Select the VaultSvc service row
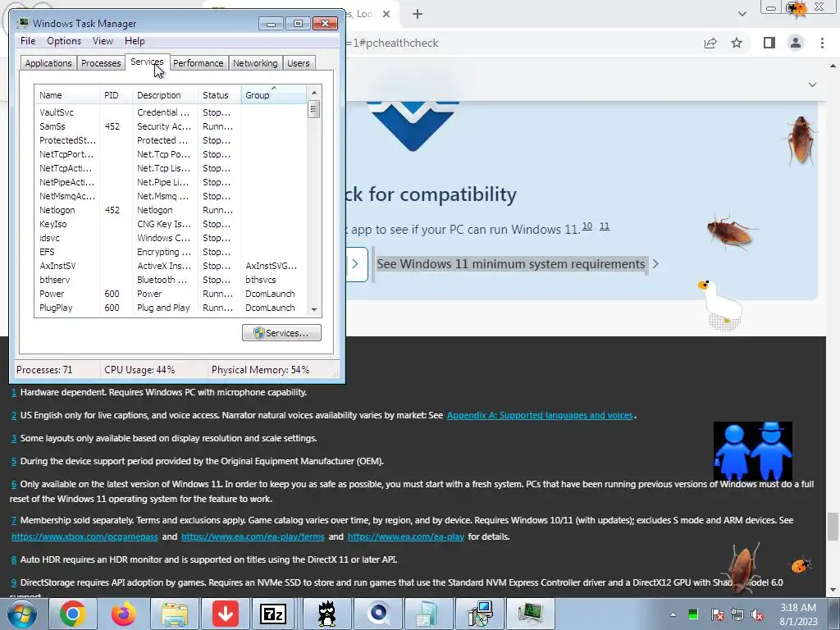The image size is (840, 630). click(171, 112)
